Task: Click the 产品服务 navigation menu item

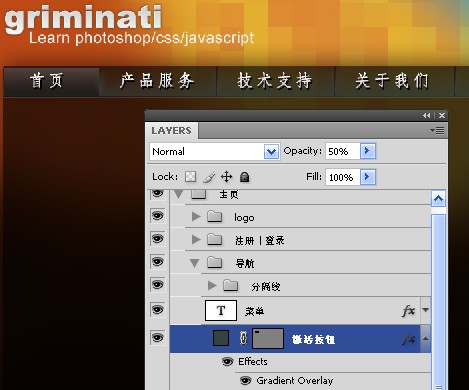Action: (x=157, y=81)
